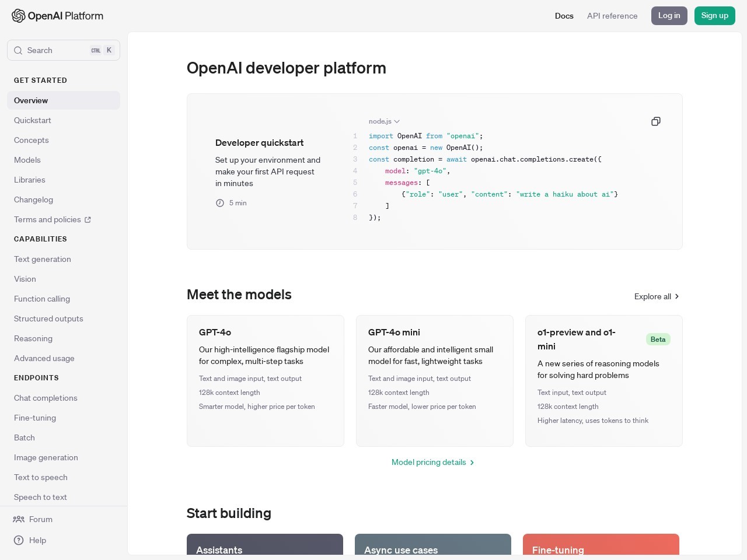Open the Fine-tuning start building card
This screenshot has width=747, height=560.
tap(601, 544)
